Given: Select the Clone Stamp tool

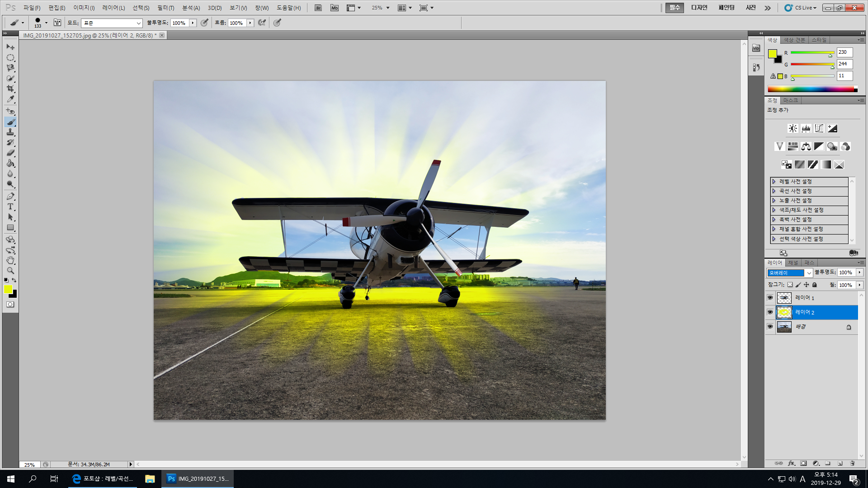Looking at the screenshot, I should point(10,132).
